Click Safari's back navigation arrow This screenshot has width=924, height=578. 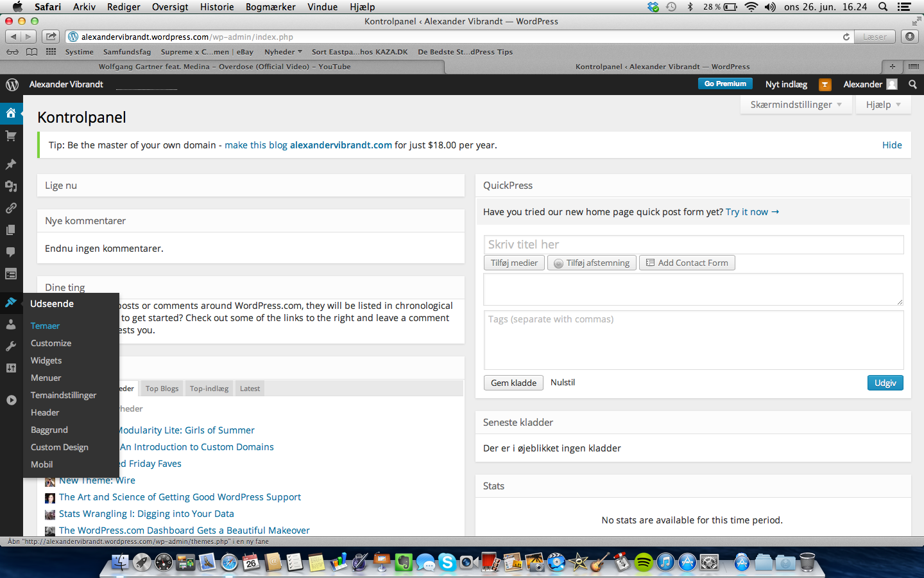point(13,37)
